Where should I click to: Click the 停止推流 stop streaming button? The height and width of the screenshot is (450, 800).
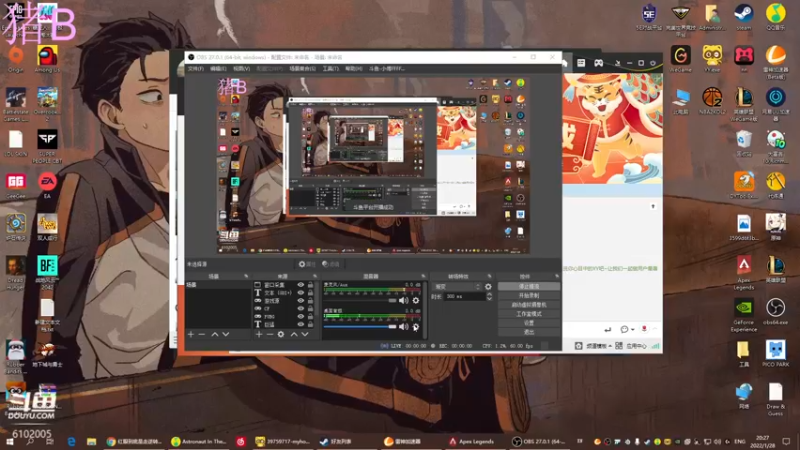pos(529,287)
